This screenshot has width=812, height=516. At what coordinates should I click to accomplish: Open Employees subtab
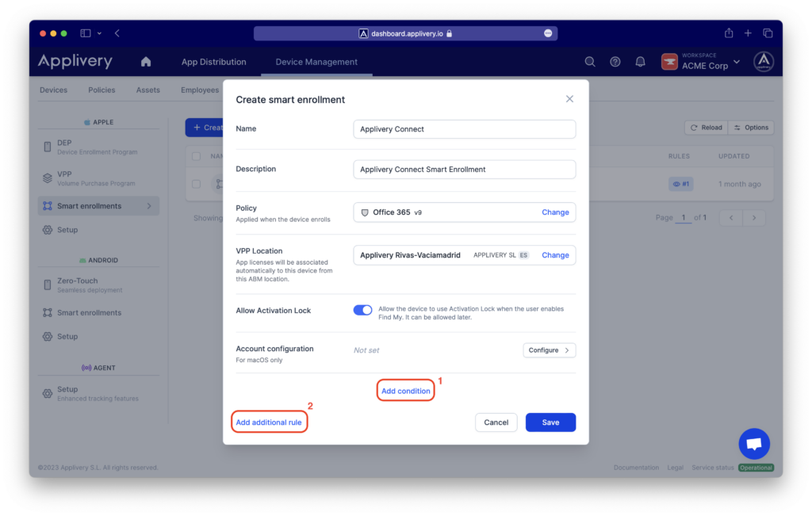pos(199,90)
